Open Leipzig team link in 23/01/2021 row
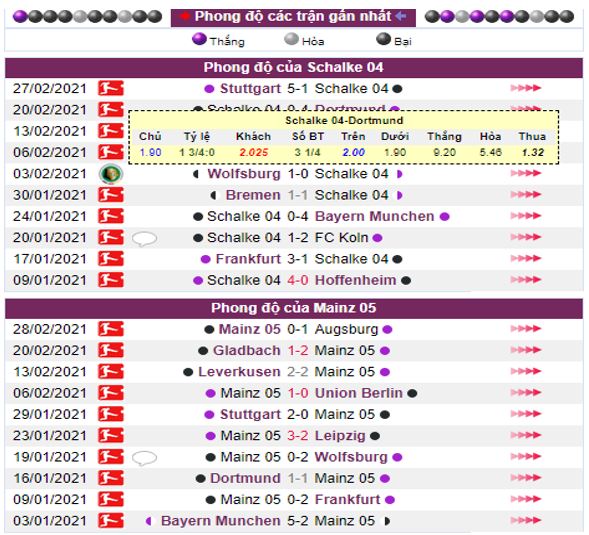This screenshot has height=535, width=589. point(340,436)
